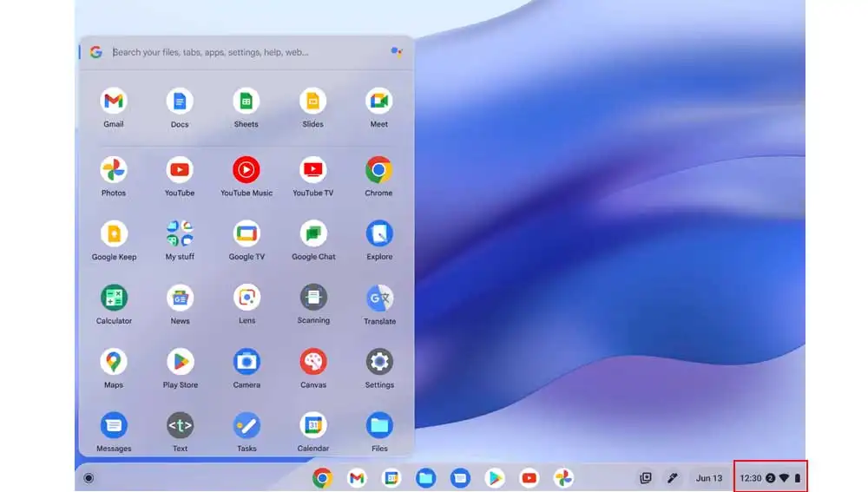Open Google Chat

tap(313, 233)
